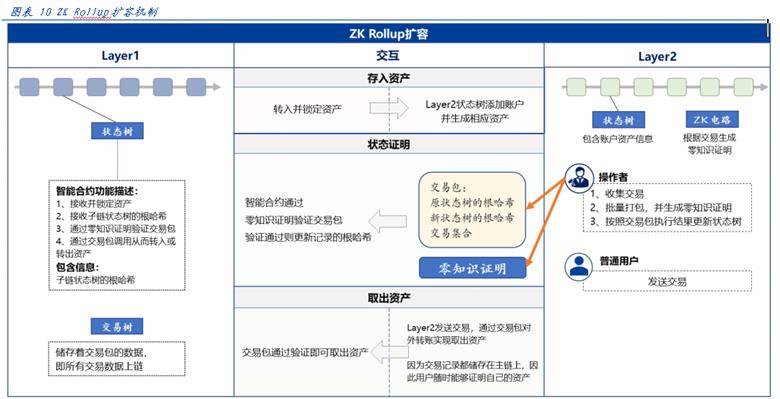Click the blue 零知识证明 box
The height and width of the screenshot is (399, 780).
(x=473, y=268)
